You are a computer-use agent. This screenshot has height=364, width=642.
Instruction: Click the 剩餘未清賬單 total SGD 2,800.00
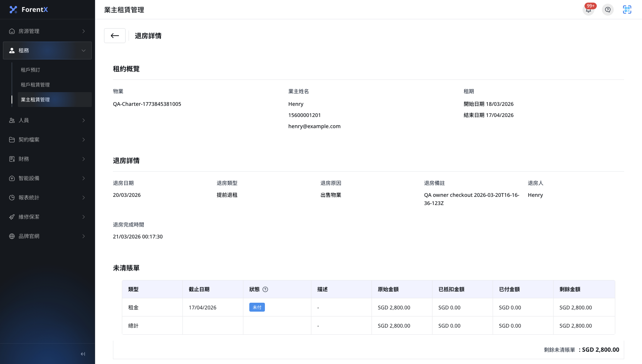[600, 350]
